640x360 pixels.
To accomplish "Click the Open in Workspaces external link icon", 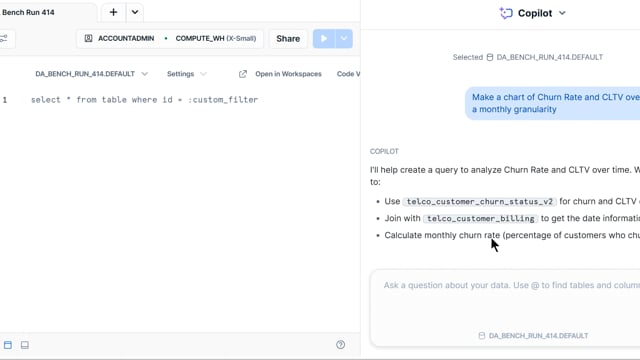I will point(243,74).
